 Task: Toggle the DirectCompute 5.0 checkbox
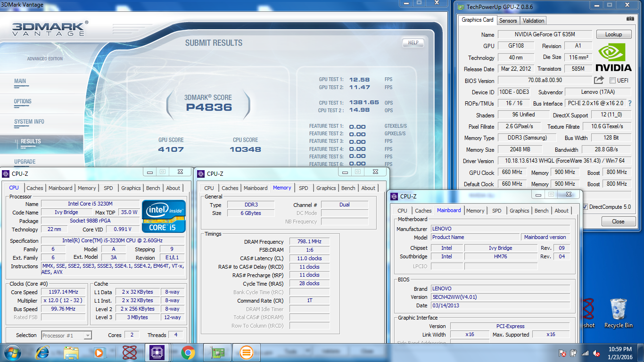(x=585, y=206)
